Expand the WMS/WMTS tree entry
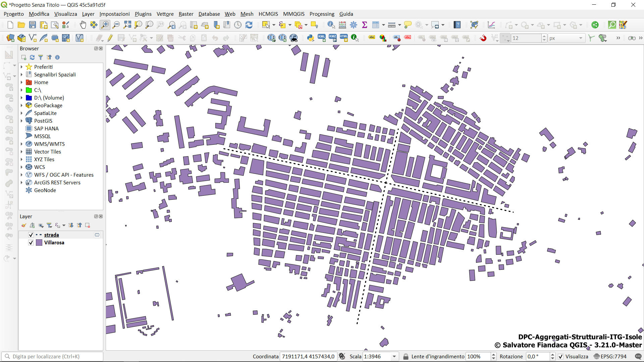This screenshot has height=362, width=644. (22, 144)
